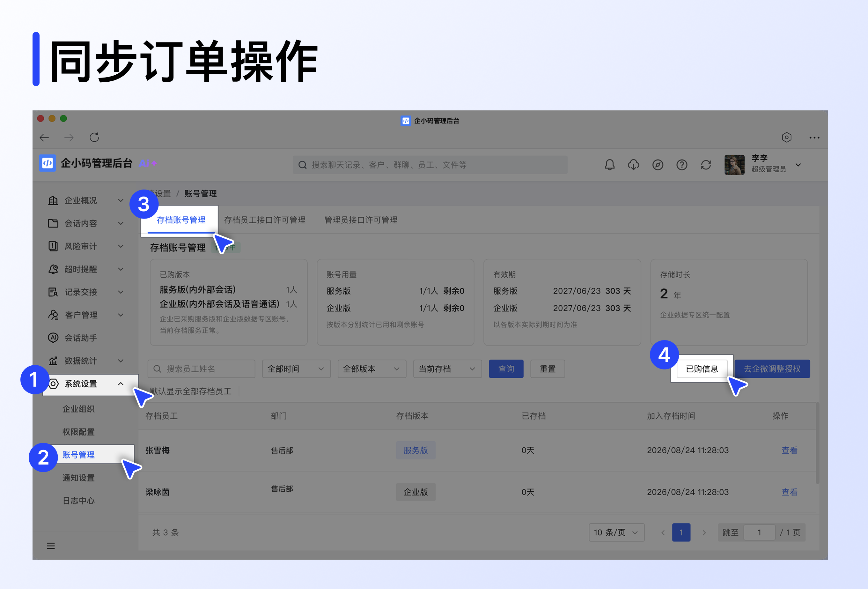Click the 查询 button
Image resolution: width=868 pixels, height=589 pixels.
pyautogui.click(x=506, y=369)
